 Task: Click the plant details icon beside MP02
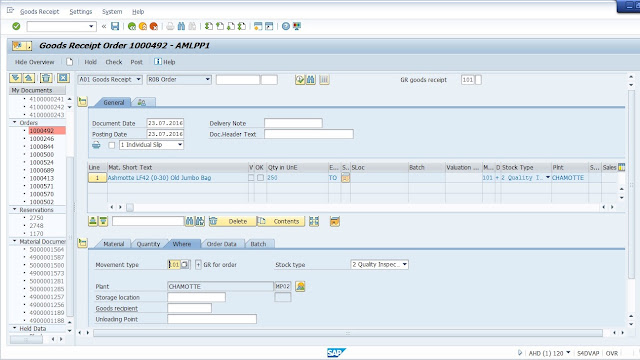tap(300, 286)
